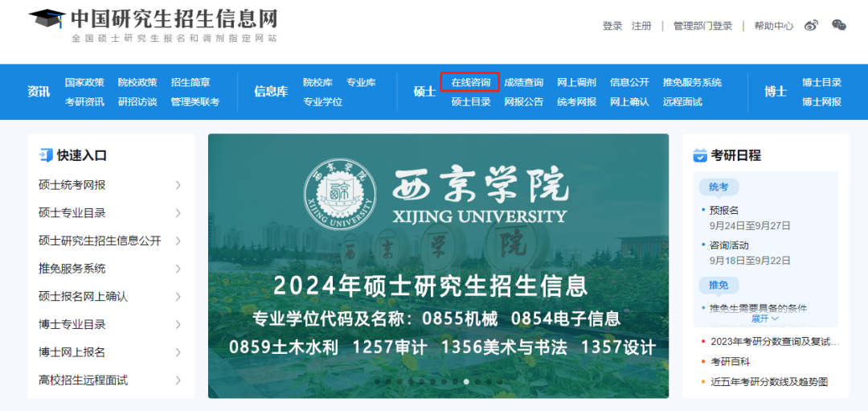Click the 快速入口 panel icon
Image resolution: width=868 pixels, height=411 pixels.
[45, 155]
